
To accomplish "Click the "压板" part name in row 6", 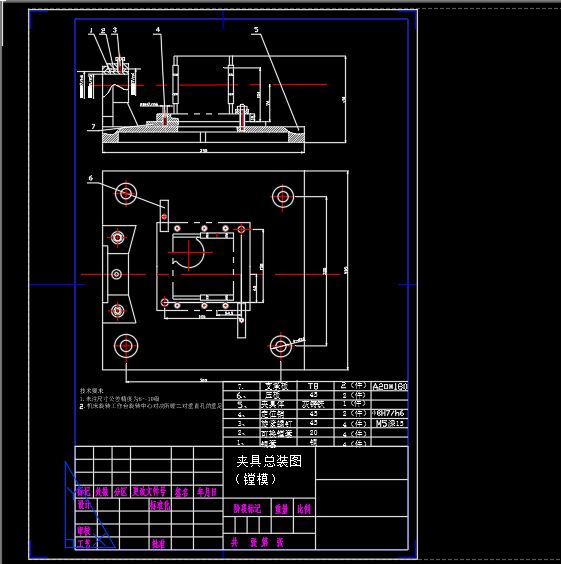I will (272, 395).
